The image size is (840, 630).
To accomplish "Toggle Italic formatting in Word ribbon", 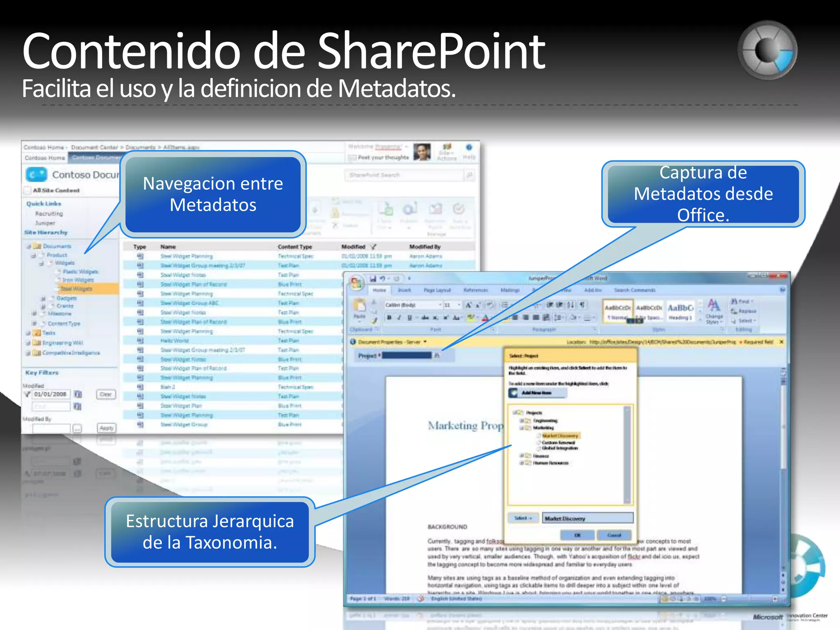I will [399, 317].
